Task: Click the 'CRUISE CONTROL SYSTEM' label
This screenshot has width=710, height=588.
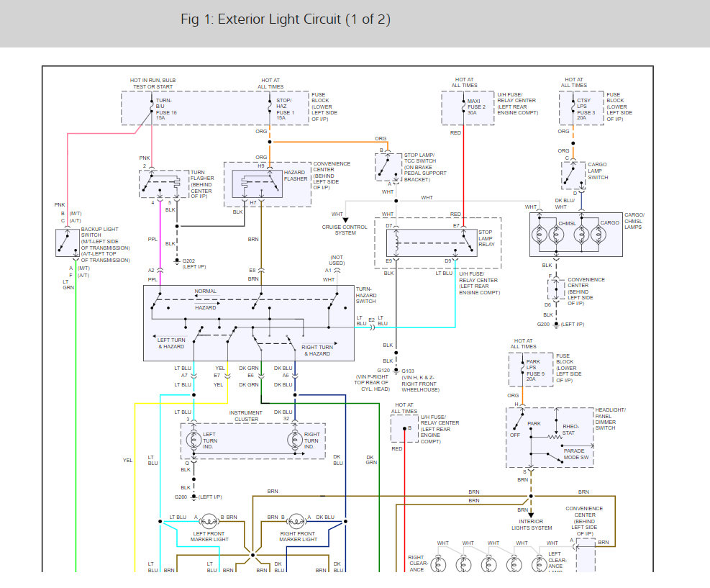Action: tap(345, 230)
